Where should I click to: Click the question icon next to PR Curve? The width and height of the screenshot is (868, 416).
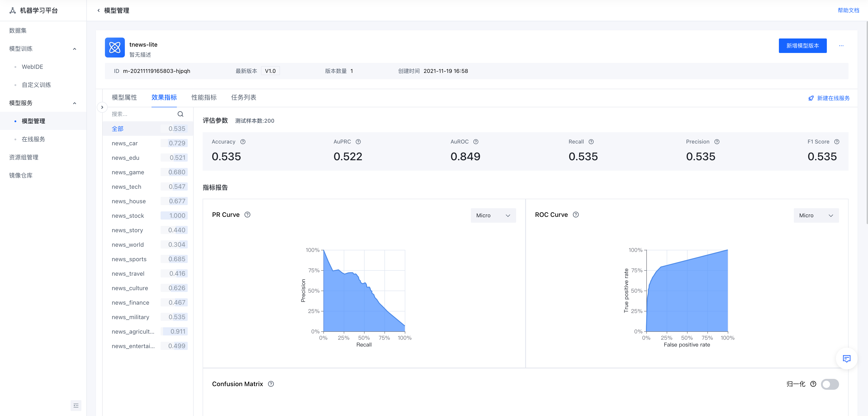tap(247, 215)
